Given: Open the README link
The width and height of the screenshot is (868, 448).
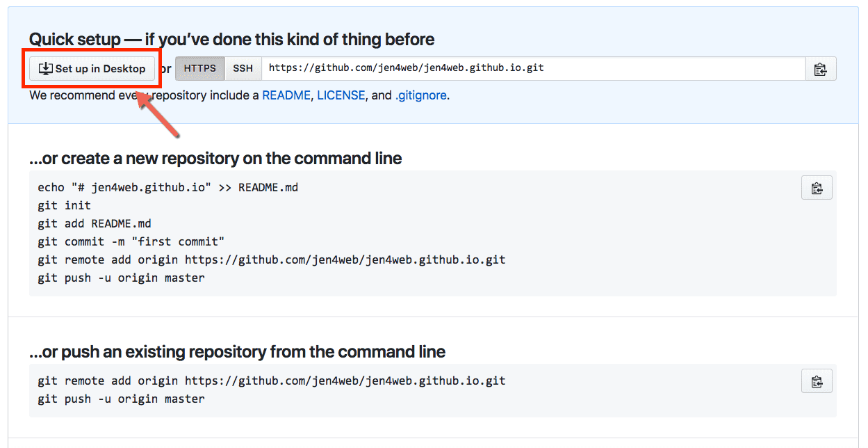Looking at the screenshot, I should pyautogui.click(x=286, y=95).
